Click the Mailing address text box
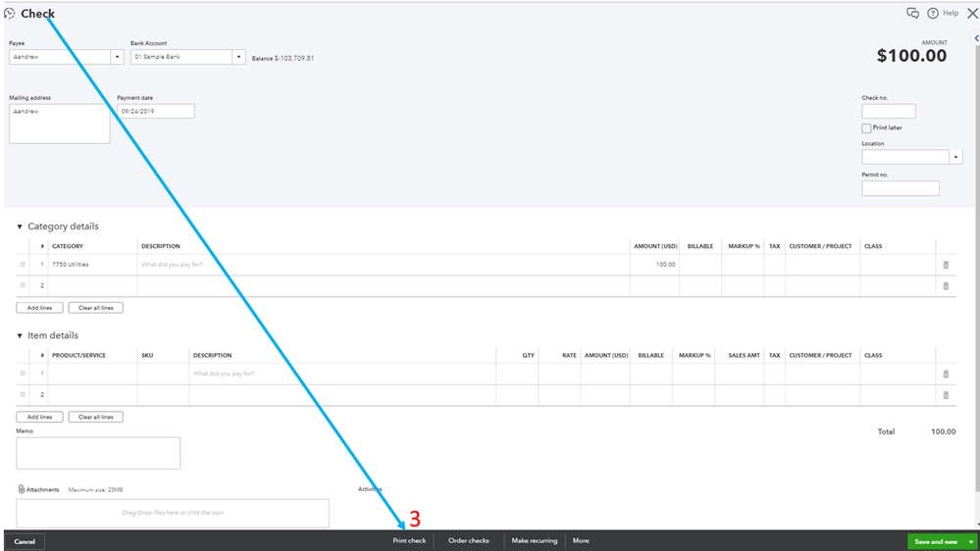The image size is (980, 551). pyautogui.click(x=60, y=124)
